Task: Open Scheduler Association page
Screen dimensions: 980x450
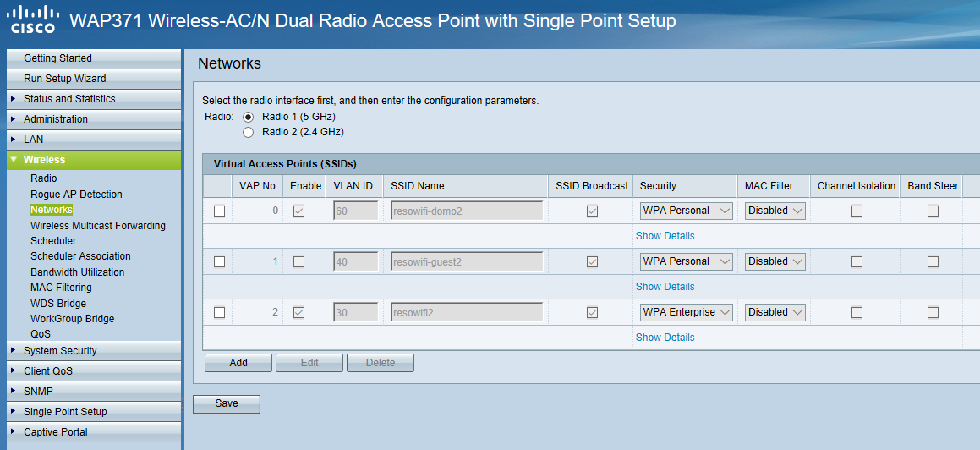Action: [80, 256]
